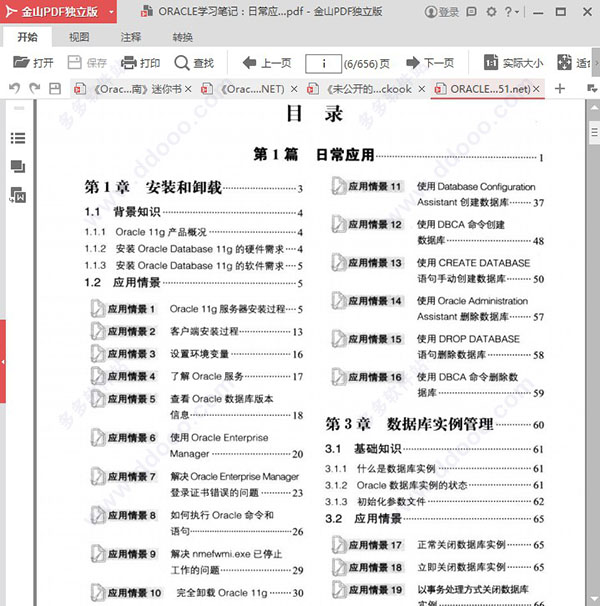600x606 pixels.
Task: Click the 保存 save icon
Action: [75, 62]
